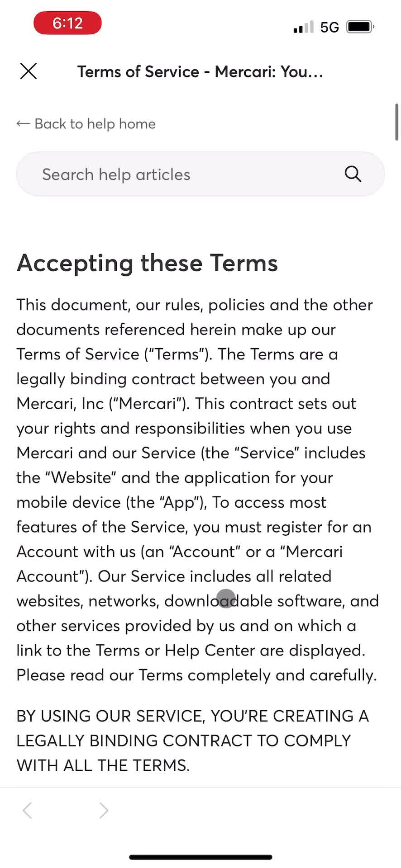Click the vertical scrollbar thumb
Viewport: 401px width, 868px height.
397,123
